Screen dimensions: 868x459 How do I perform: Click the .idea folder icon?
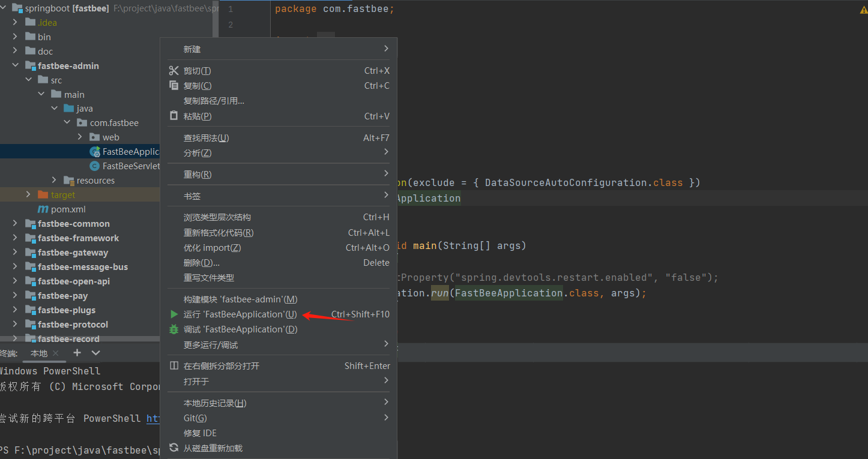(31, 23)
